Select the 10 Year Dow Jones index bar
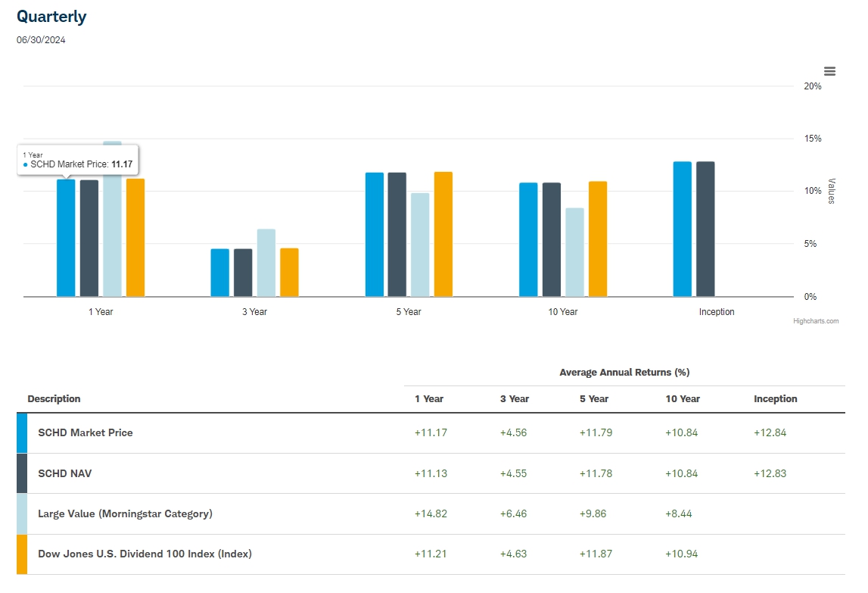Viewport: 868px width, 593px height. point(598,239)
